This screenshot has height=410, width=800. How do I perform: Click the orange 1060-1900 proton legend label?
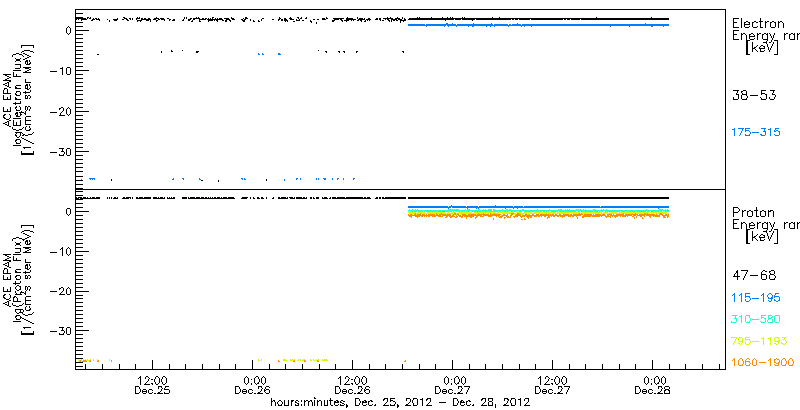pos(763,363)
